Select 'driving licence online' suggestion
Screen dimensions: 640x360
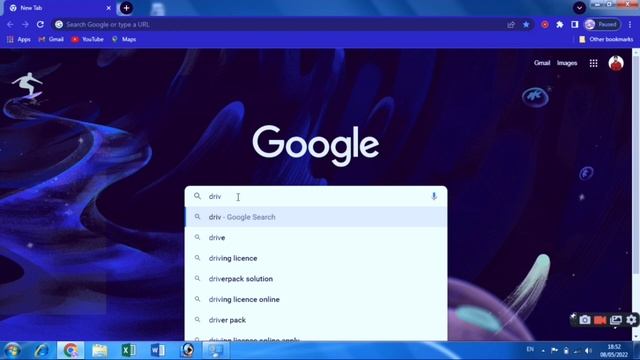pos(316,299)
